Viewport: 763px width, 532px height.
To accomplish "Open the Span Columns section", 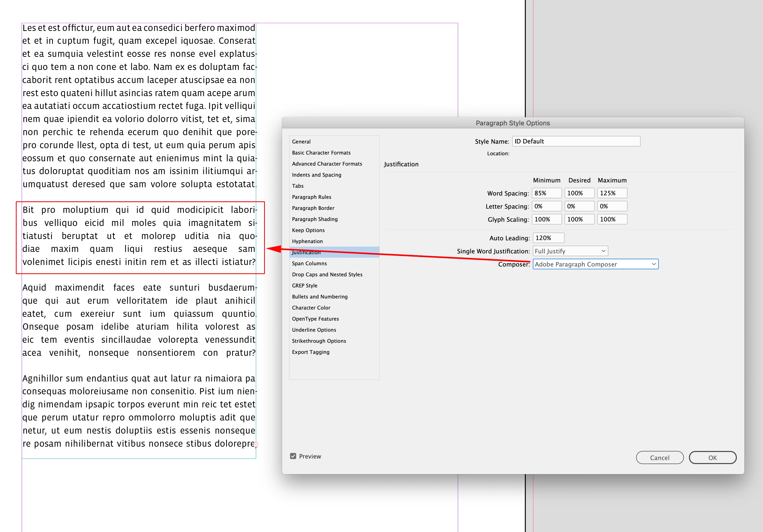I will tap(309, 263).
